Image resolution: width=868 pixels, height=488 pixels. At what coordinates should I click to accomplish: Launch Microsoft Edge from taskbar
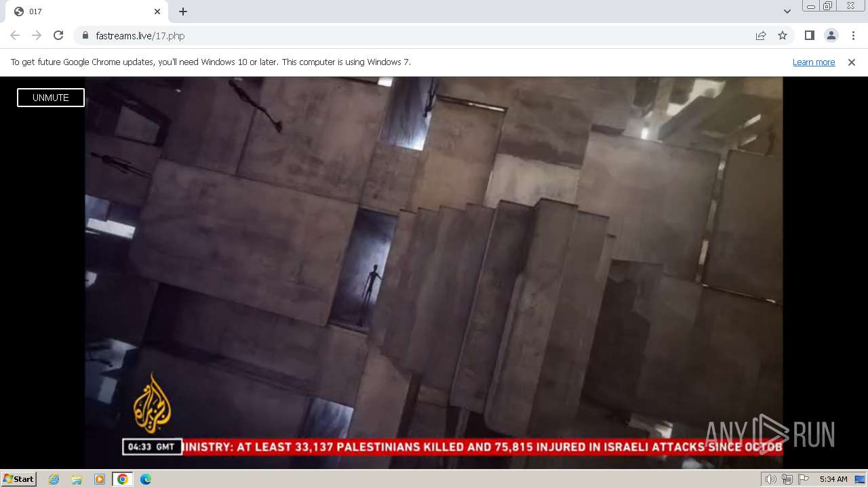146,479
